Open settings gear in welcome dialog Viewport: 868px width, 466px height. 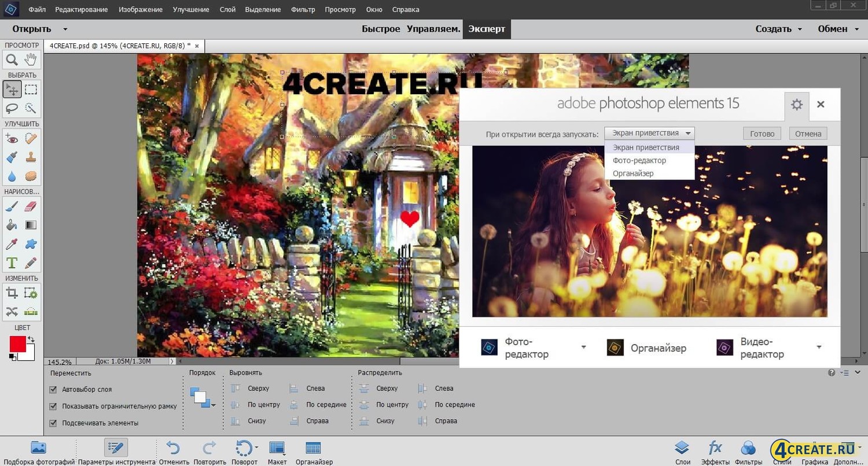tap(797, 105)
